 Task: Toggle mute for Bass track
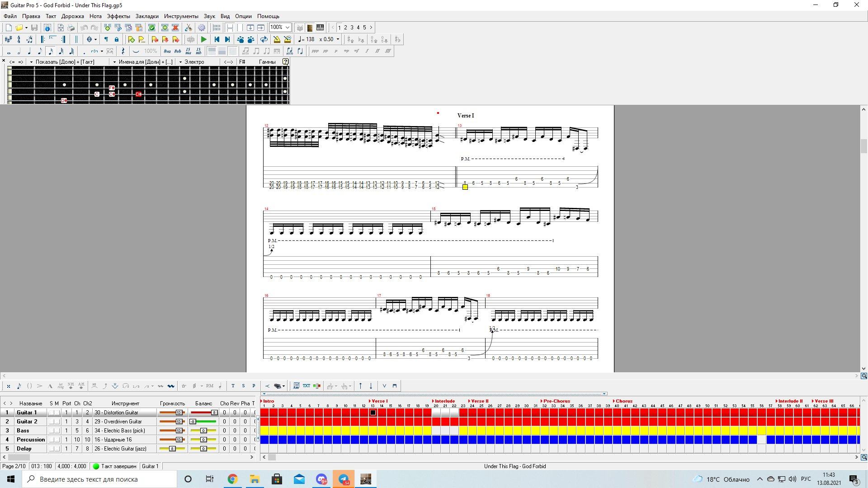point(57,431)
